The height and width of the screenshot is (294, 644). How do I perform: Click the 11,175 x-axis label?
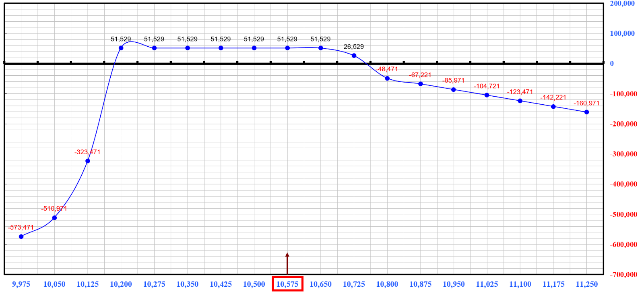point(553,284)
